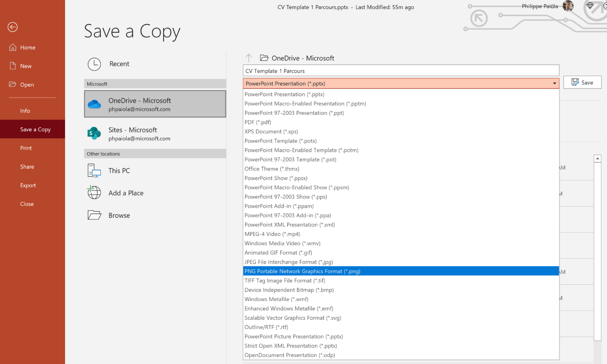This screenshot has width=607, height=364.
Task: Choose Windows Media Video (*.wmv)
Action: [401, 244]
